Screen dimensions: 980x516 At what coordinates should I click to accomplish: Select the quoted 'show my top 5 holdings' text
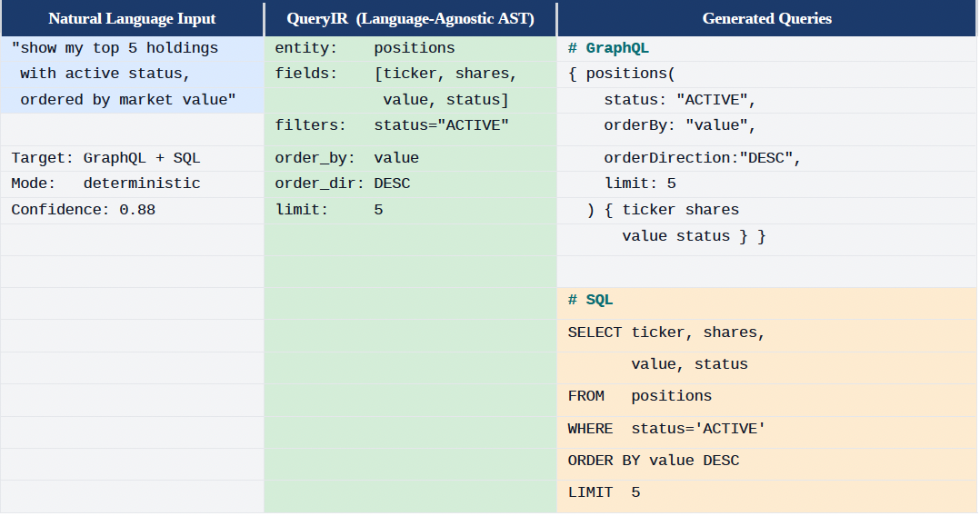pyautogui.click(x=115, y=48)
